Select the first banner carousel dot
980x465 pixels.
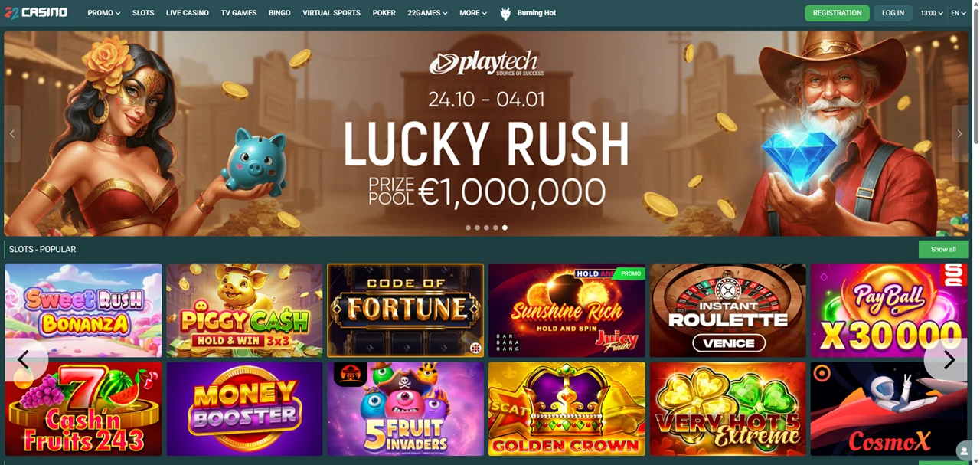click(468, 228)
